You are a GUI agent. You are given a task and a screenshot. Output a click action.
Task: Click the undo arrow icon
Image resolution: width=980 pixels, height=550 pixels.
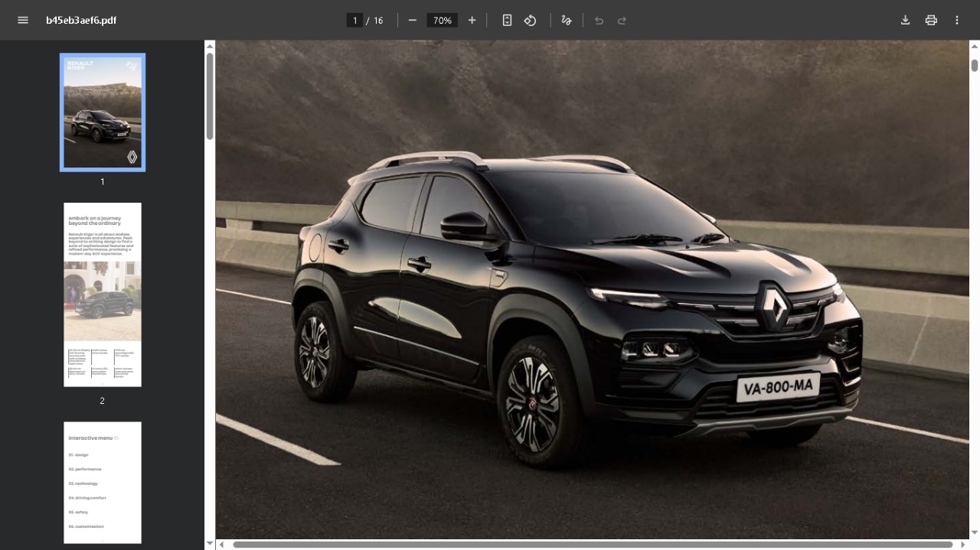(x=599, y=20)
